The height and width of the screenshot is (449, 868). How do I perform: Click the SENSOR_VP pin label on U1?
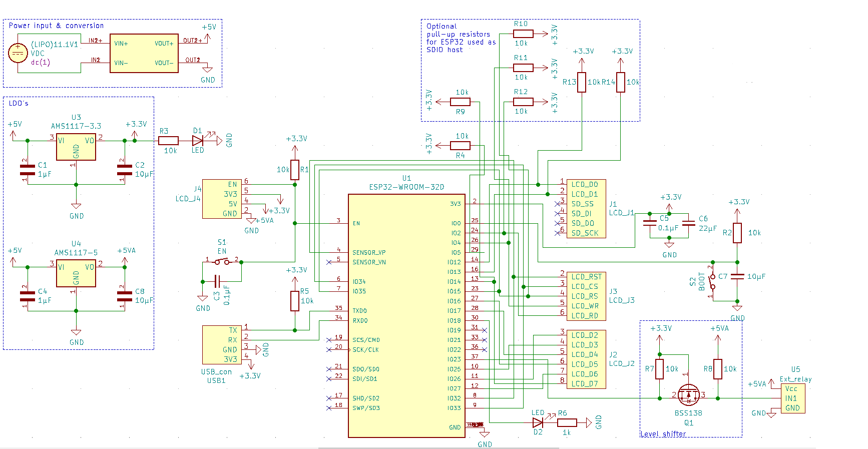pyautogui.click(x=369, y=253)
